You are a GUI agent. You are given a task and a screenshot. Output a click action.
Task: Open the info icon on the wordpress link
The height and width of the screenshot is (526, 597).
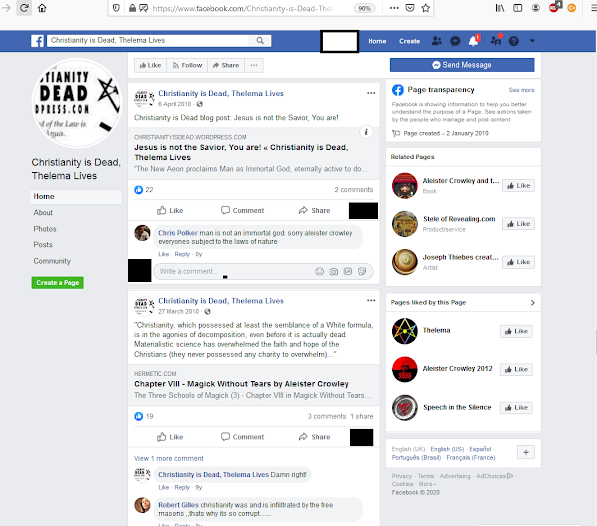366,132
